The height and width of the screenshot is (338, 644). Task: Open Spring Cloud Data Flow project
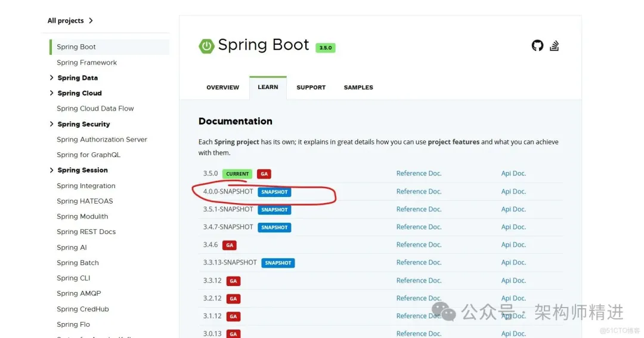tap(95, 109)
